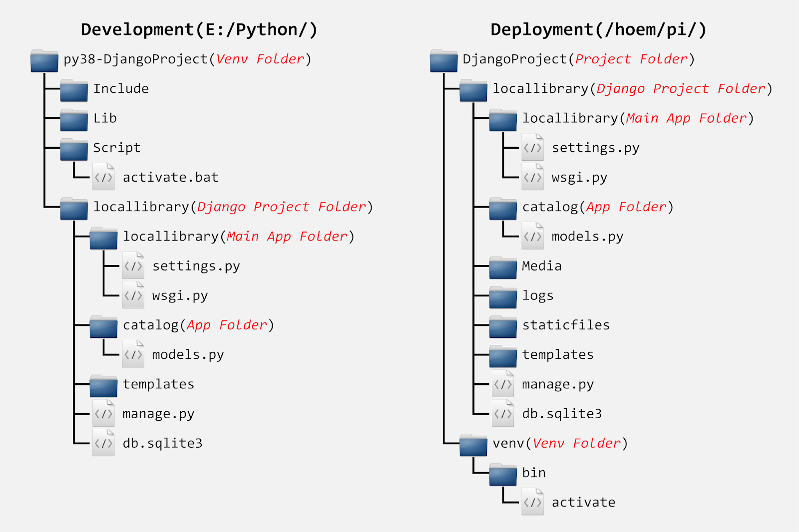
Task: Open the DjangoProject Project Folder icon
Action: [444, 60]
